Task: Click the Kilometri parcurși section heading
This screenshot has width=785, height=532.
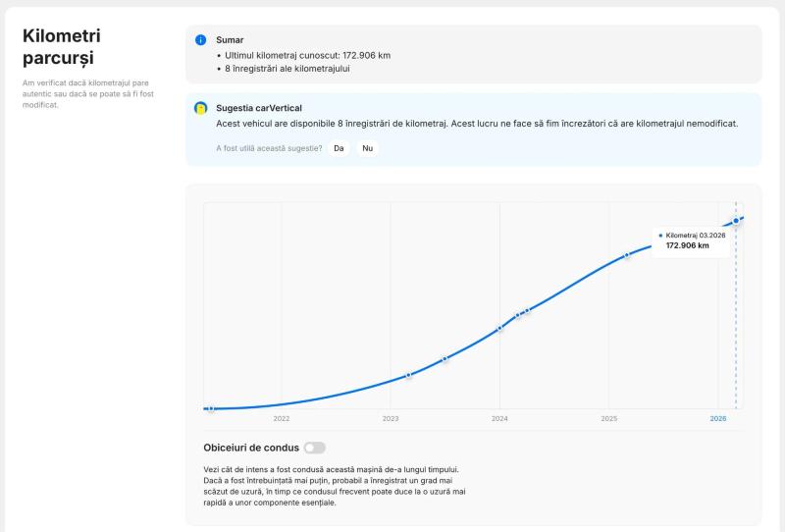Action: (x=62, y=46)
